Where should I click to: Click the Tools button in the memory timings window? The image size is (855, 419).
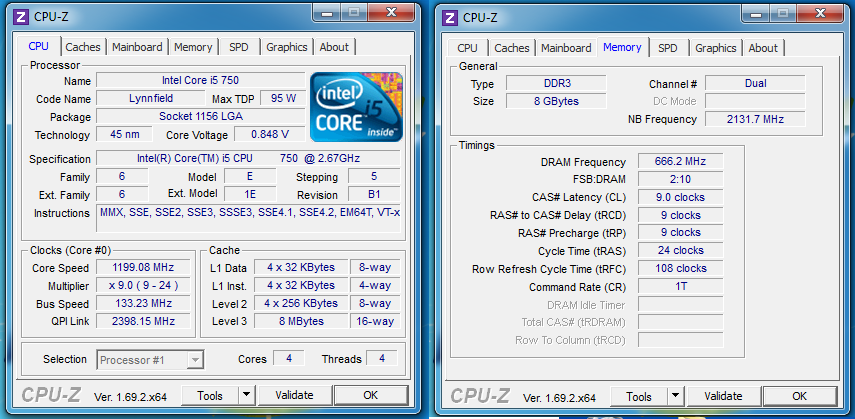[x=639, y=395]
